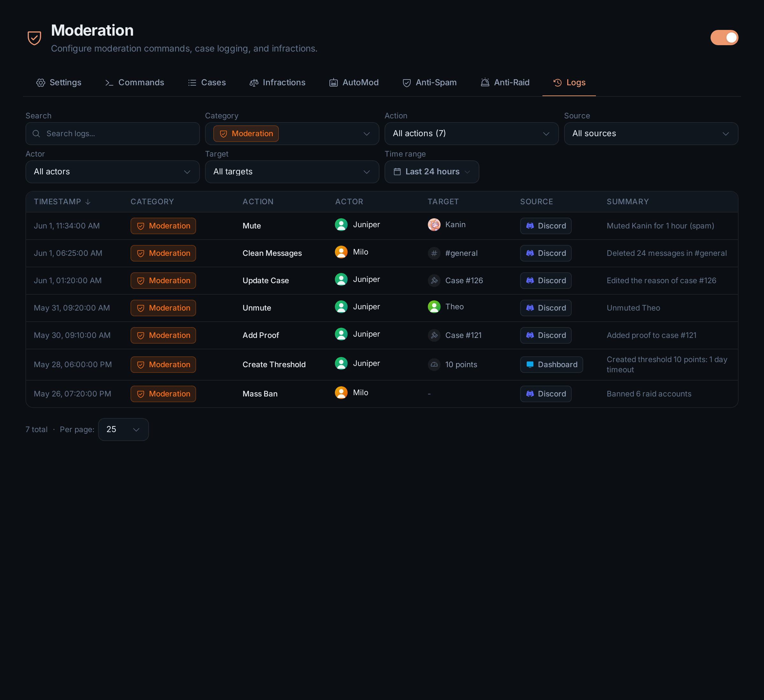This screenshot has width=764, height=700.
Task: Click Milo's avatar in Mass Ban row
Action: click(341, 393)
